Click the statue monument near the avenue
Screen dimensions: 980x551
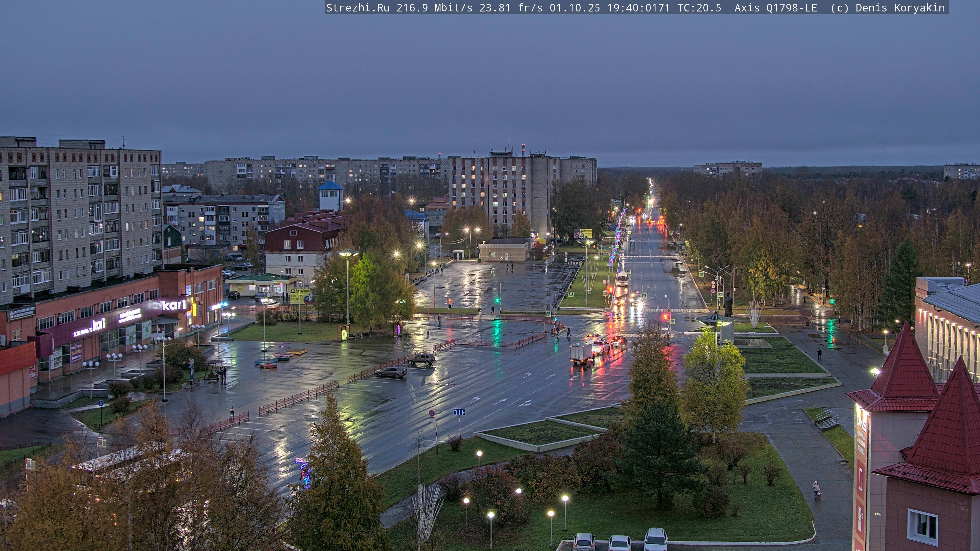(728, 305)
